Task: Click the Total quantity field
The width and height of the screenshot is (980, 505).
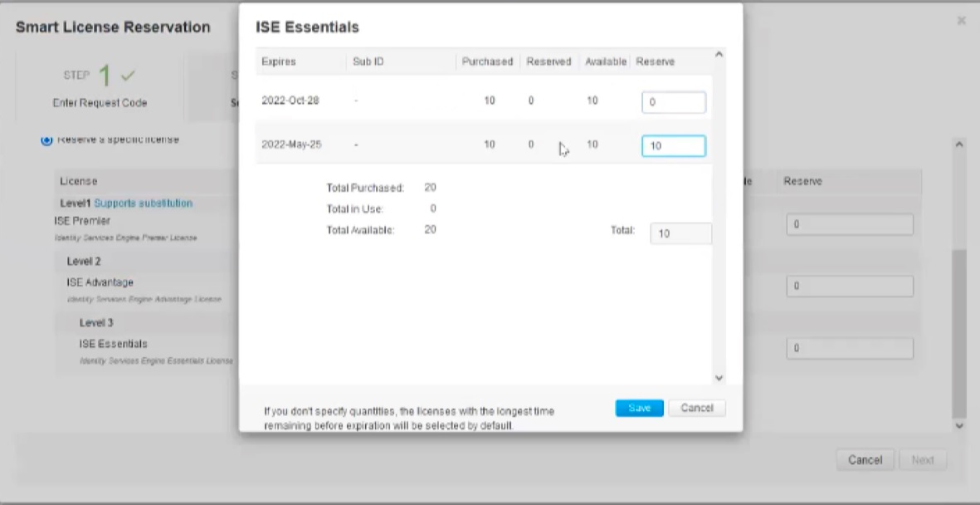Action: coord(679,233)
